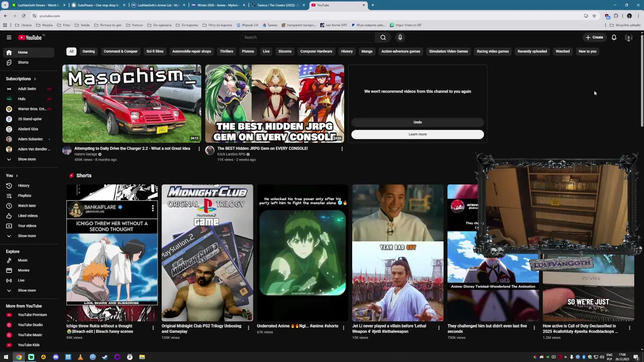Select the Manga filter chip
This screenshot has width=644, height=362.
click(367, 51)
